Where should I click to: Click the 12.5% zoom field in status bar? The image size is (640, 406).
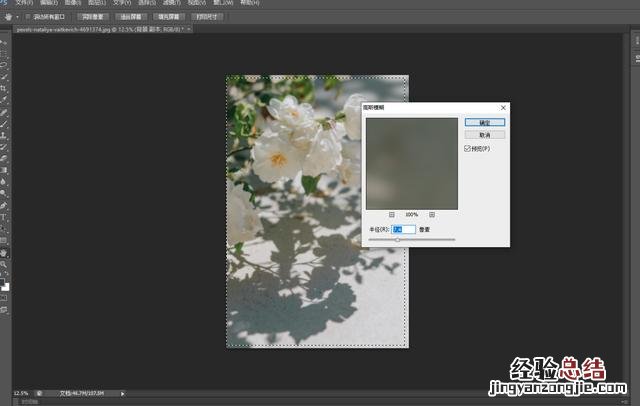click(x=20, y=393)
